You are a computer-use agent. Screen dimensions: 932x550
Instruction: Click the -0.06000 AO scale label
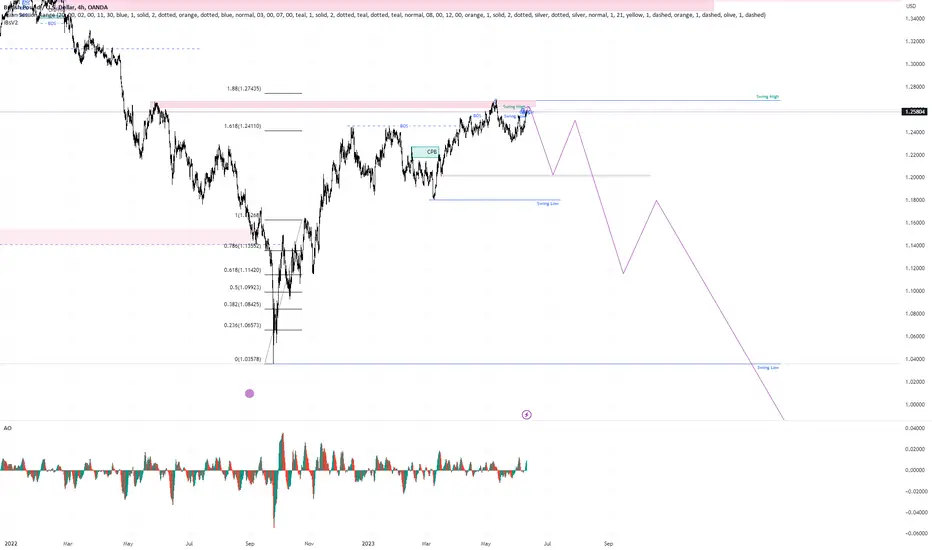tap(915, 533)
